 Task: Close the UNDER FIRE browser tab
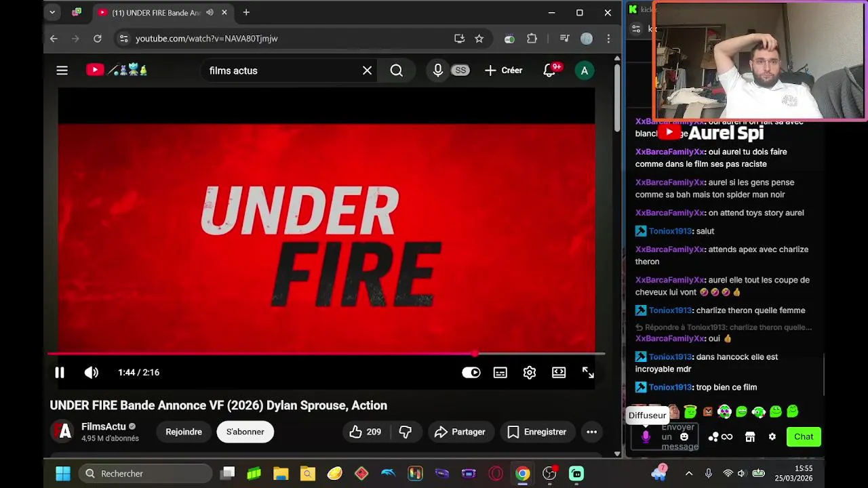224,12
